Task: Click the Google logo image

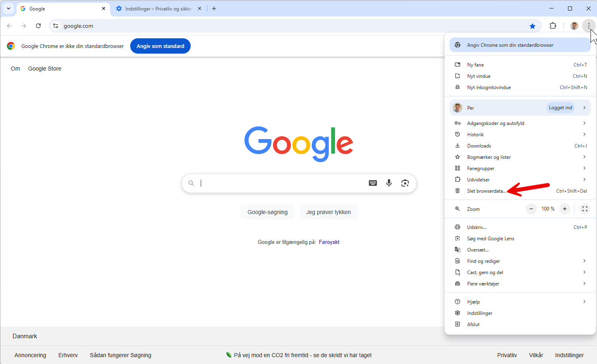Action: click(x=299, y=144)
